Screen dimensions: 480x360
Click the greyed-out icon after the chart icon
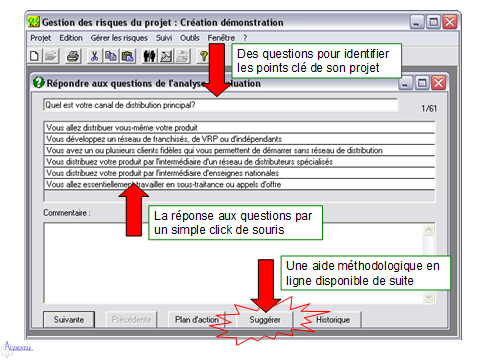point(182,56)
